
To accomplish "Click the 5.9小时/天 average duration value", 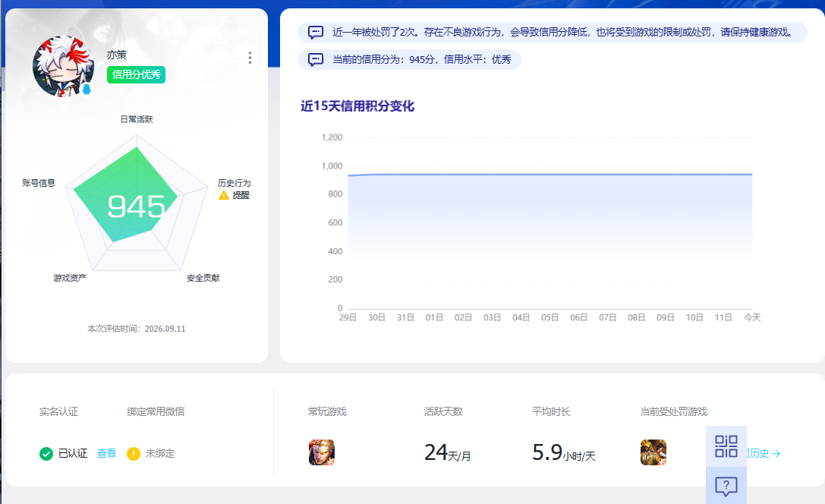I will tap(563, 453).
